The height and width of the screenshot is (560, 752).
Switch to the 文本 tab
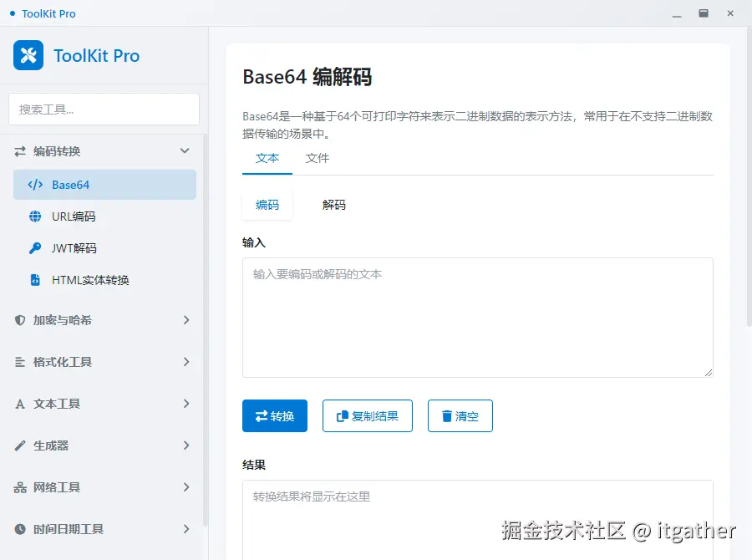267,158
